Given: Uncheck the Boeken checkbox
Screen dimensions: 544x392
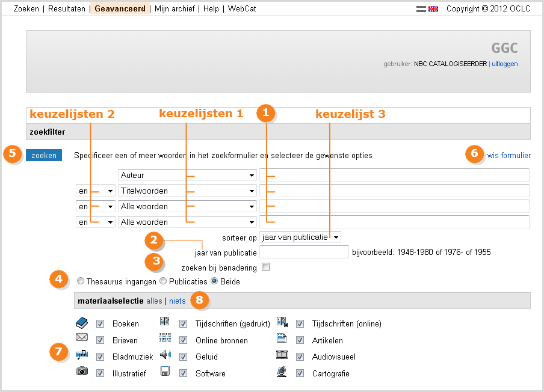Looking at the screenshot, I should click(100, 323).
